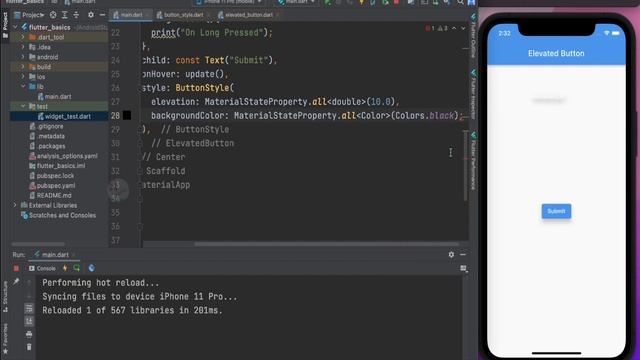Image resolution: width=640 pixels, height=360 pixels.
Task: Expand the .idea folder
Action: tap(23, 47)
